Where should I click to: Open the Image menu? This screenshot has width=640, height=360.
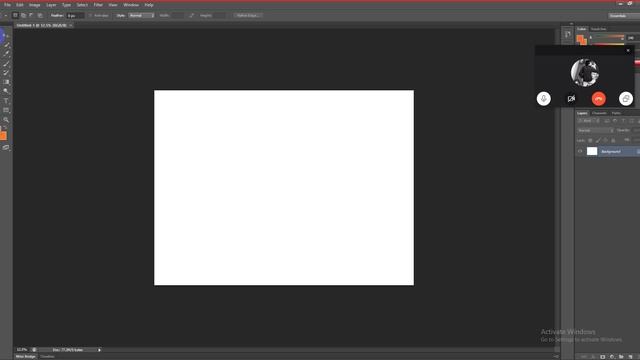click(34, 5)
